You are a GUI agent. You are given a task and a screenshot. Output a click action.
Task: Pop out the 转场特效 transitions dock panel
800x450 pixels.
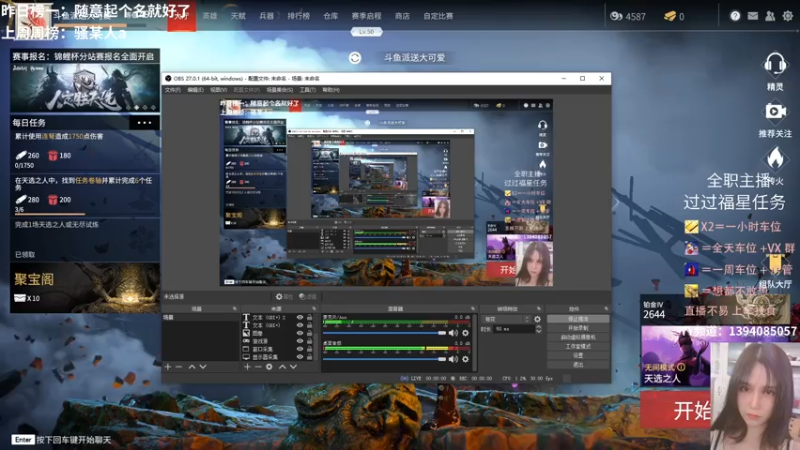[539, 309]
